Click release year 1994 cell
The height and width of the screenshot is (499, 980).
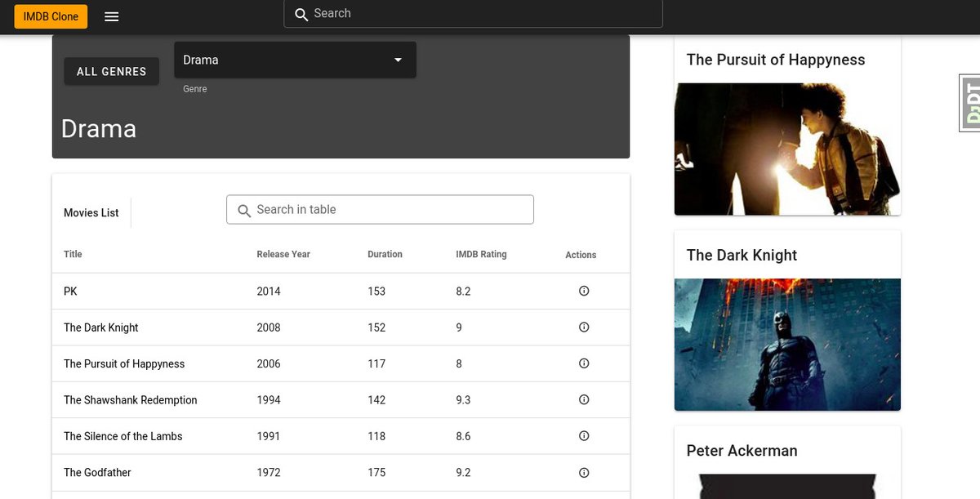pyautogui.click(x=269, y=400)
